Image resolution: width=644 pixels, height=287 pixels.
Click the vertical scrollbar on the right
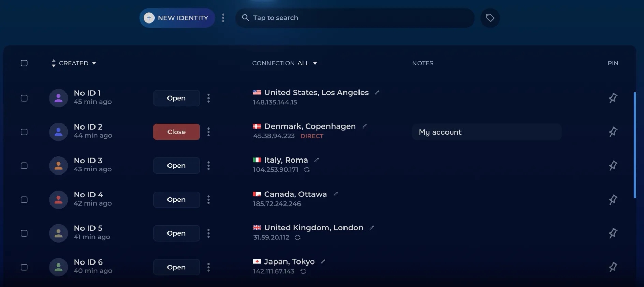click(635, 145)
